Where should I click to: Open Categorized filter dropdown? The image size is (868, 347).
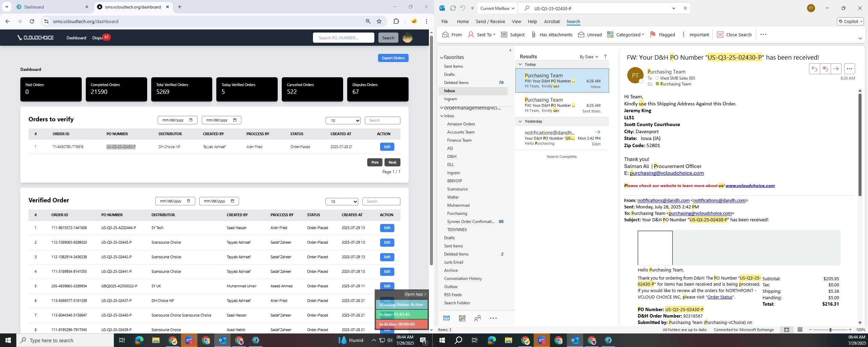(625, 35)
